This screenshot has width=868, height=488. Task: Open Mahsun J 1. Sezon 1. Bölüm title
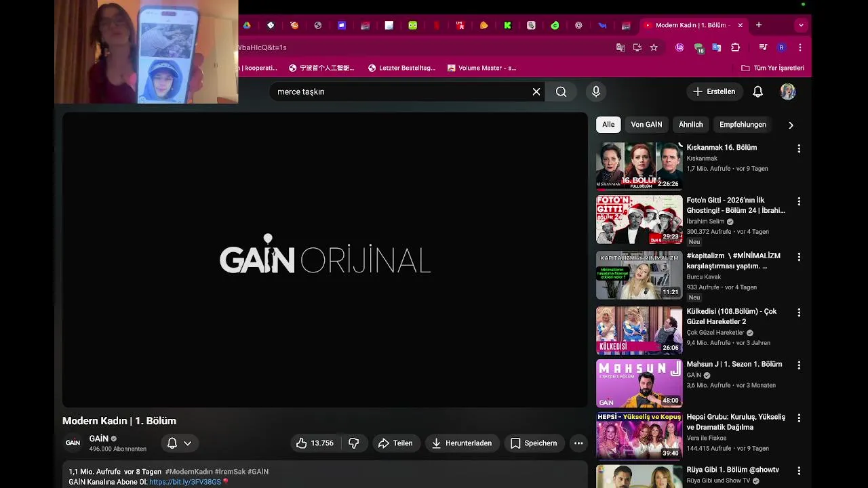click(734, 364)
